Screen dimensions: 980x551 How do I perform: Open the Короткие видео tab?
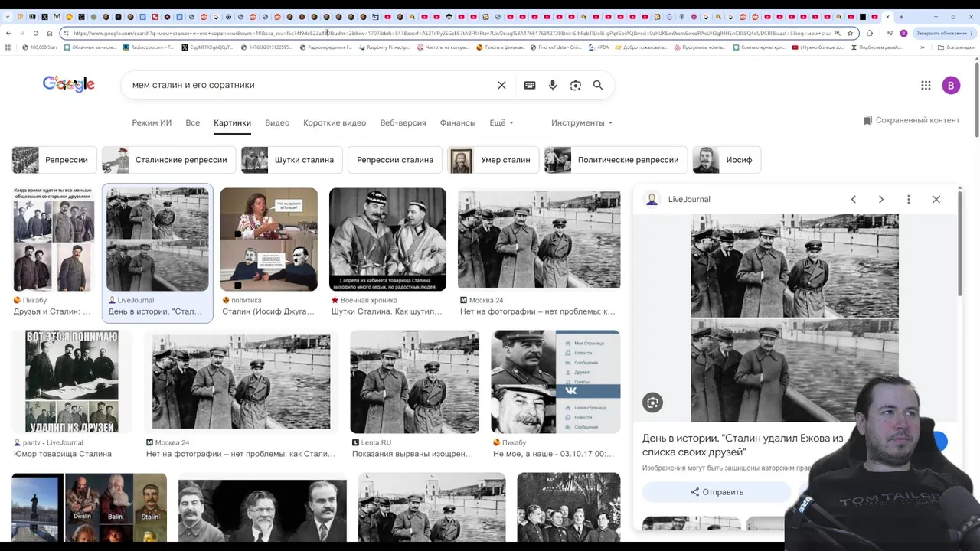335,122
